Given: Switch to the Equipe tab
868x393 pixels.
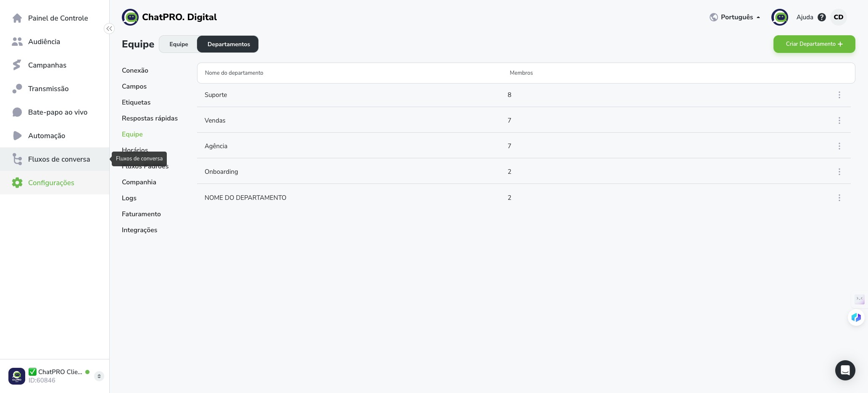Looking at the screenshot, I should click(x=179, y=44).
